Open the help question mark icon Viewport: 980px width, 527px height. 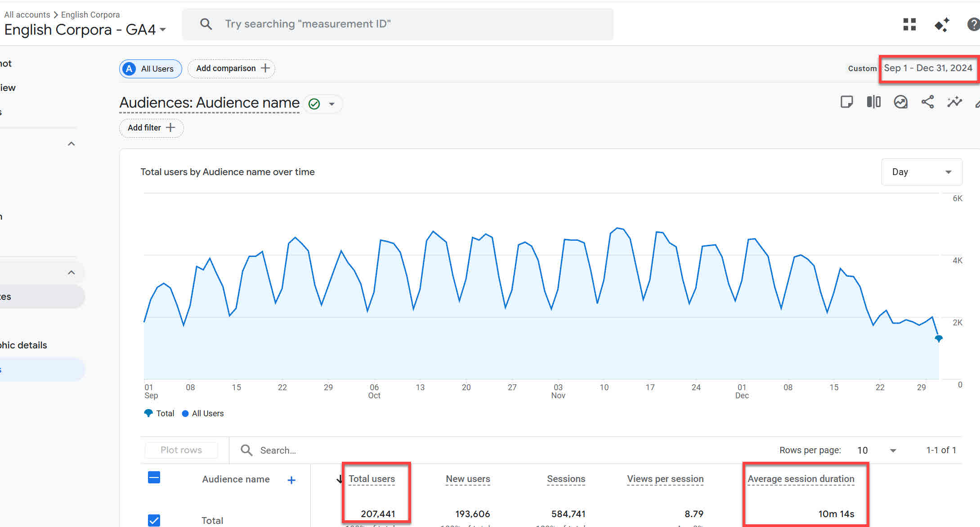[x=973, y=24]
